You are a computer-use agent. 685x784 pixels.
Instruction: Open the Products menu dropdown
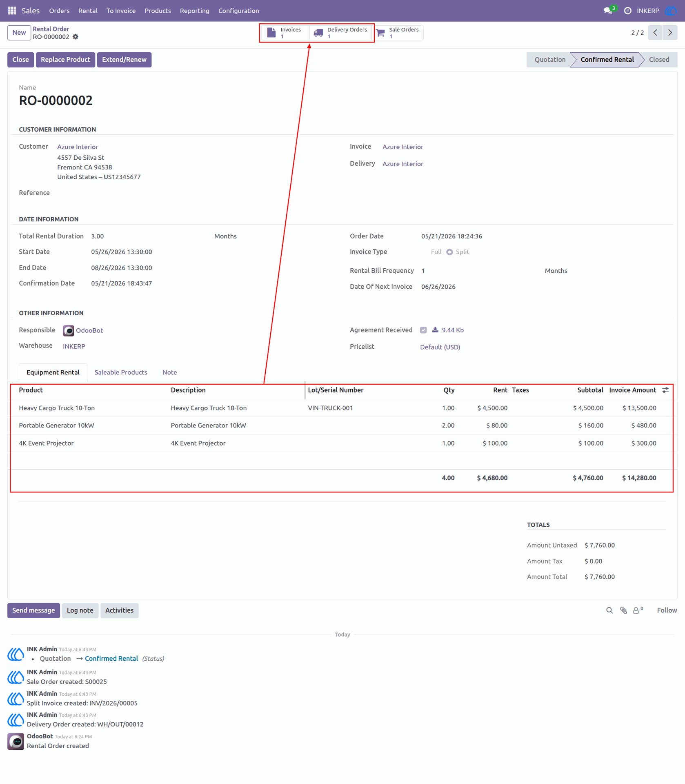(x=158, y=11)
